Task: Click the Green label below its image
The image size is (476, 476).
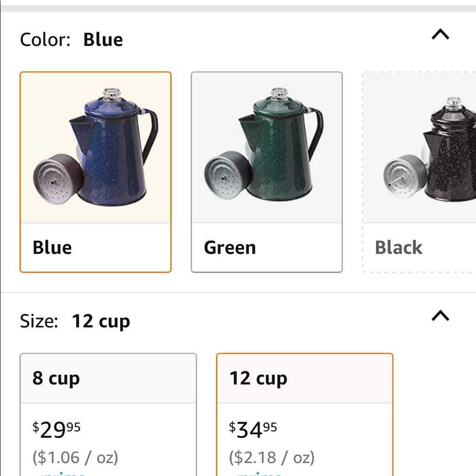Action: 229,247
